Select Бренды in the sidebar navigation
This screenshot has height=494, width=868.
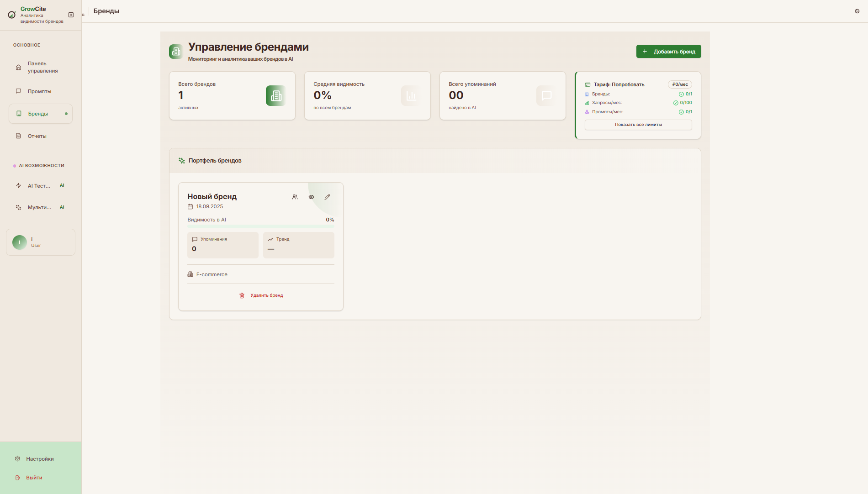[x=38, y=114]
